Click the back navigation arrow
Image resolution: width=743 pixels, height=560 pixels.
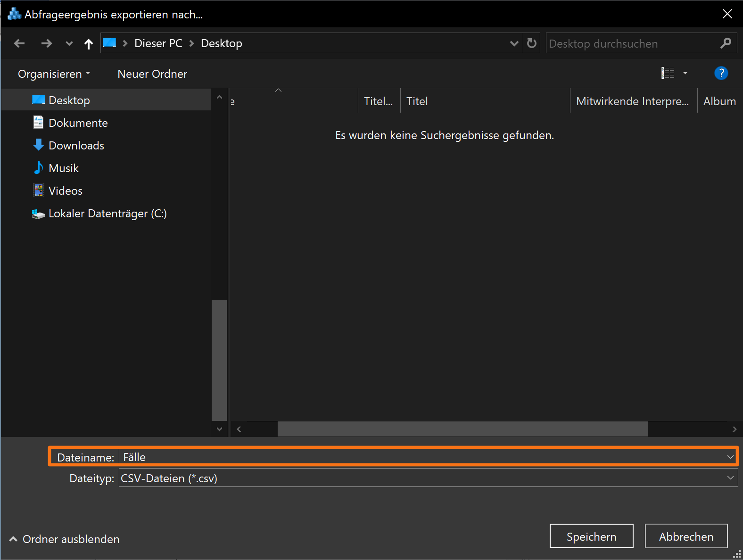tap(19, 43)
